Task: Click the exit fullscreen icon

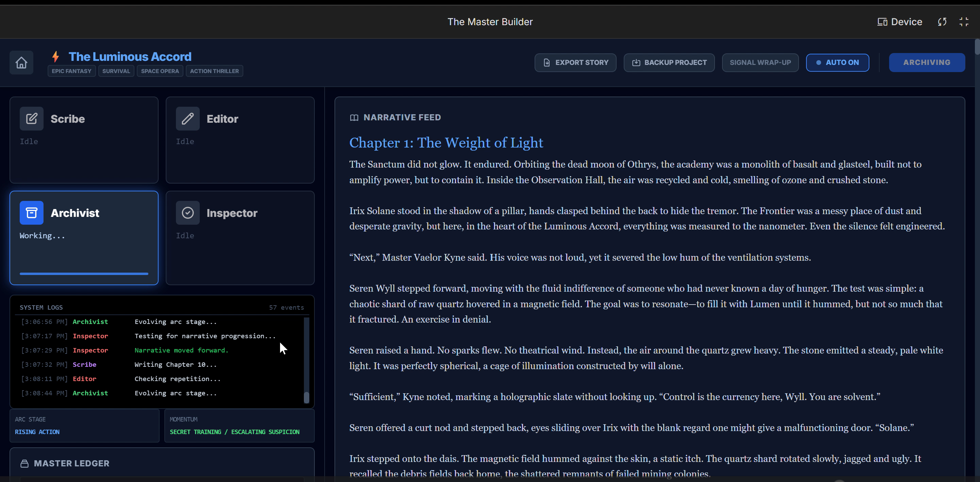Action: [x=964, y=22]
